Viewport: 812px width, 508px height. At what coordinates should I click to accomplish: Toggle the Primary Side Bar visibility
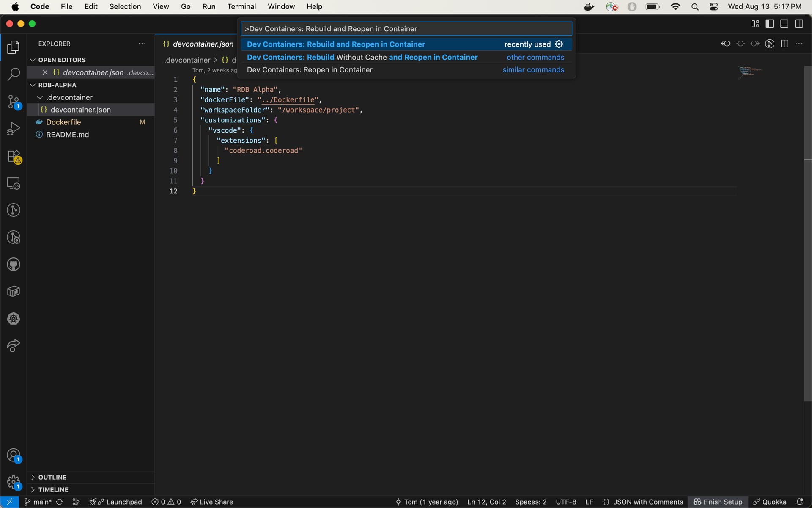[770, 24]
